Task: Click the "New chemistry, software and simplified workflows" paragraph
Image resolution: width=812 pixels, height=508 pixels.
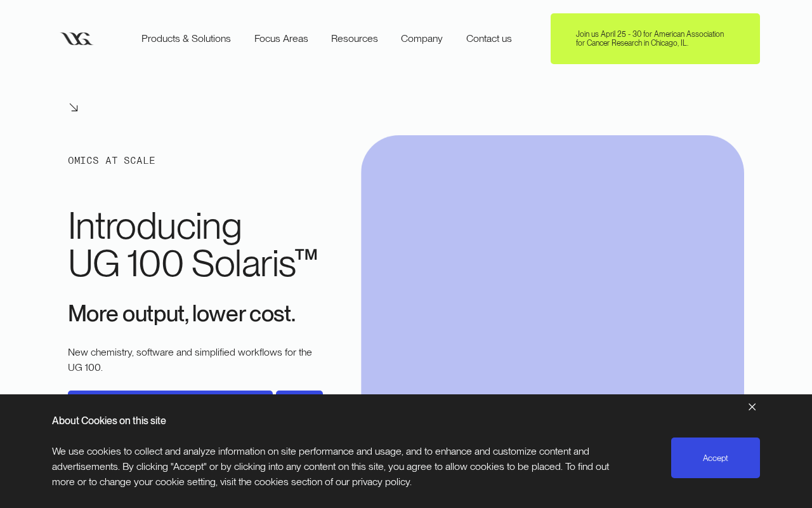Action: pos(190,359)
